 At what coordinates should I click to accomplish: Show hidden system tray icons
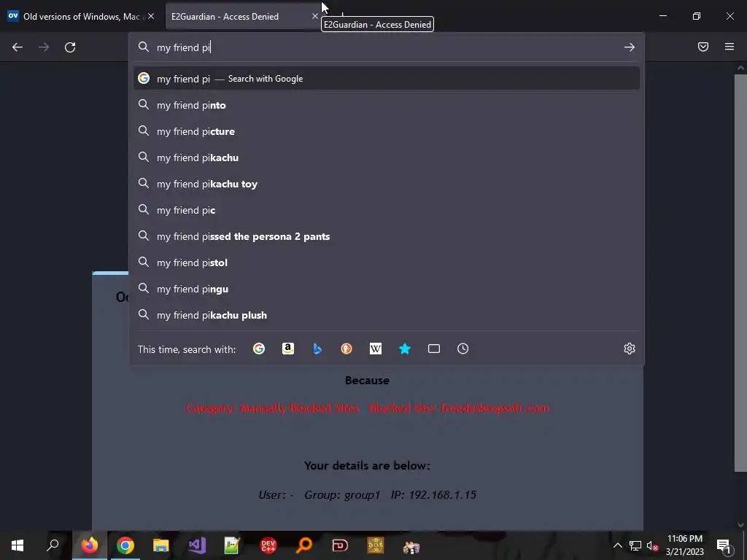pyautogui.click(x=617, y=545)
